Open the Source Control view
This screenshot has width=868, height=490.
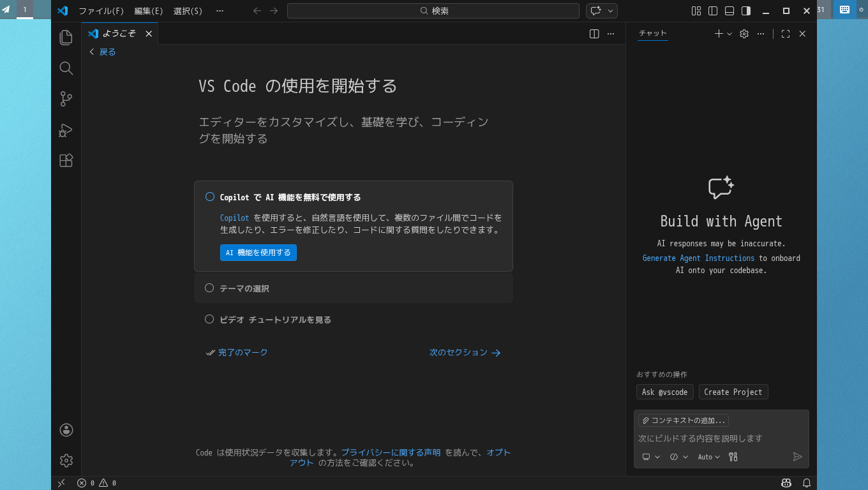click(x=66, y=99)
